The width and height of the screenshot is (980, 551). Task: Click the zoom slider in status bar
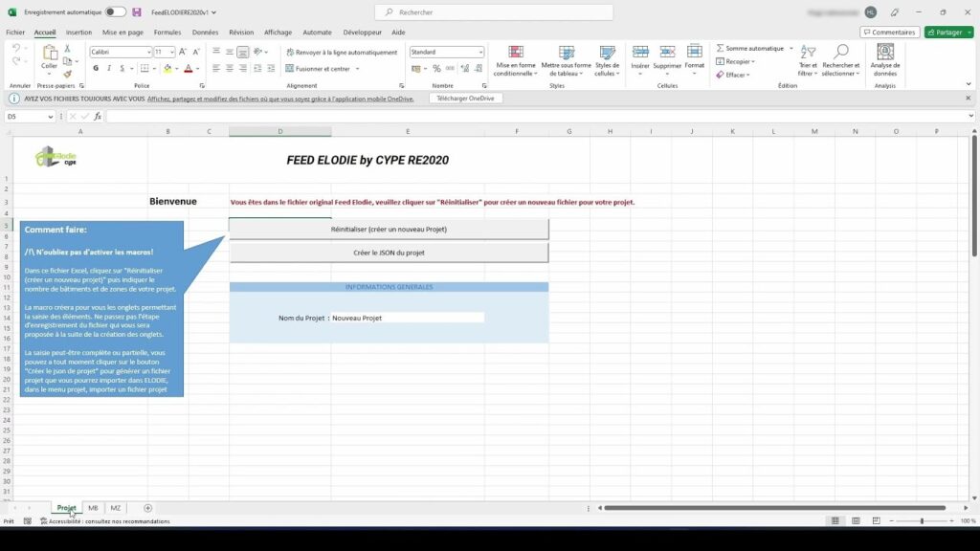(x=922, y=521)
